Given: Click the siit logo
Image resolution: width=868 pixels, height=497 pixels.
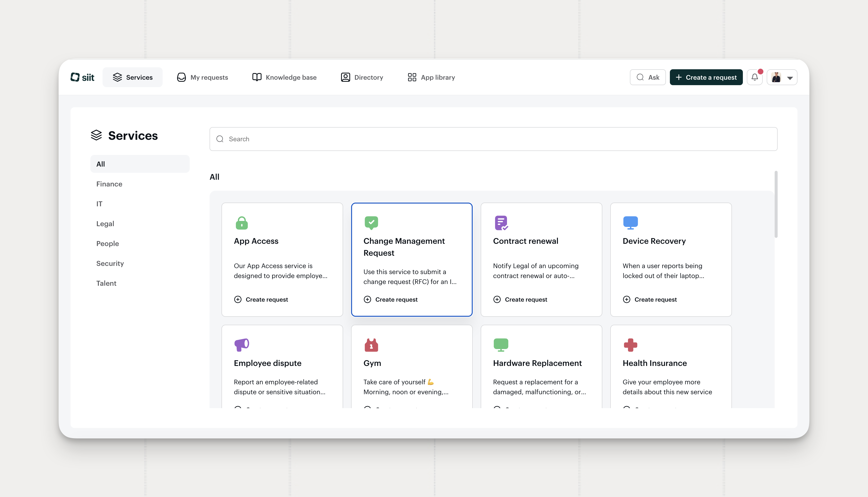Looking at the screenshot, I should [82, 77].
